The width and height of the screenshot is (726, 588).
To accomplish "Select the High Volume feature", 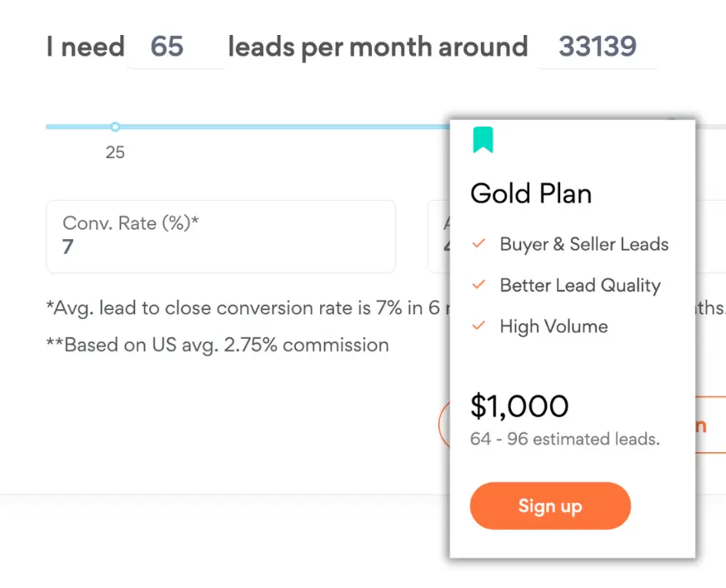I will 553,326.
